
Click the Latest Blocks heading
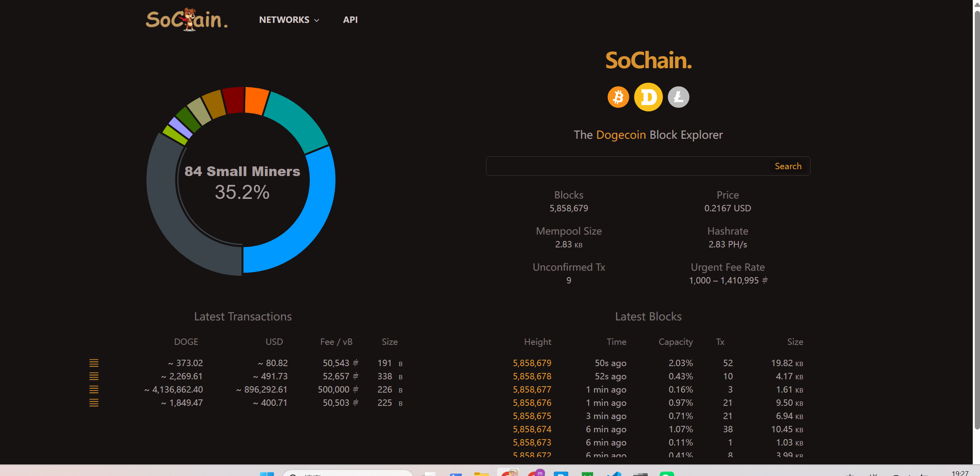click(x=648, y=316)
